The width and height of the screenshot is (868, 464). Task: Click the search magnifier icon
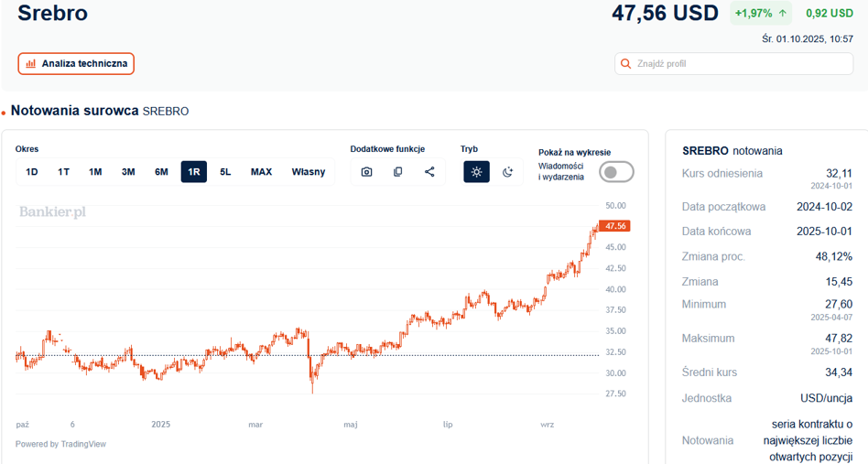point(626,64)
